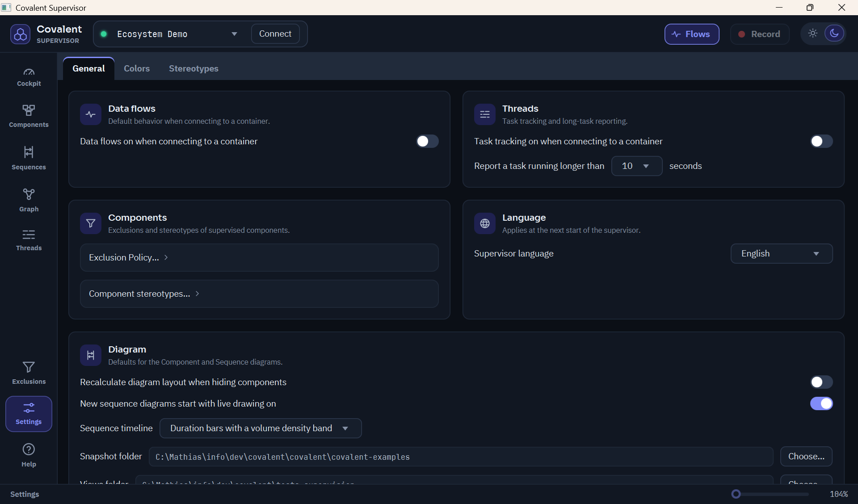
Task: Select the General tab
Action: 88,68
